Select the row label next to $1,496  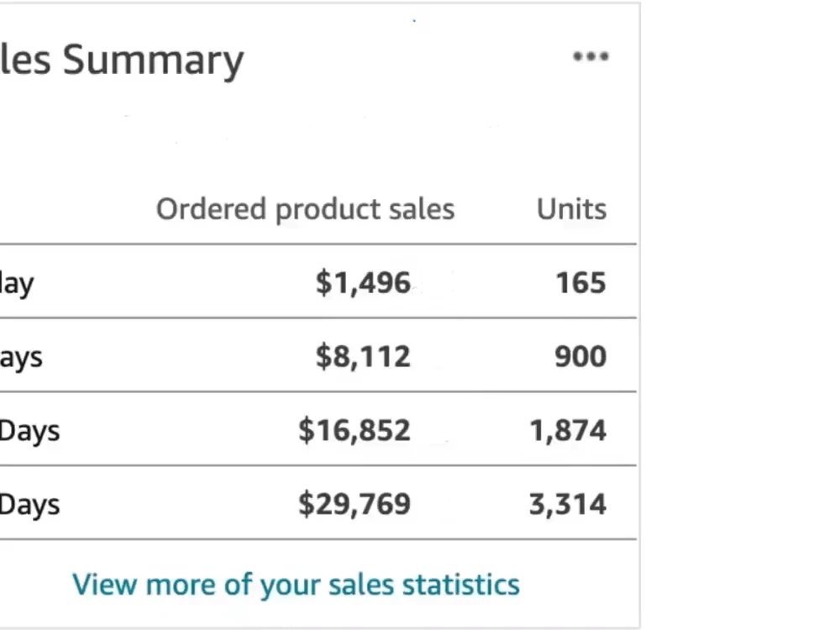pos(17,284)
